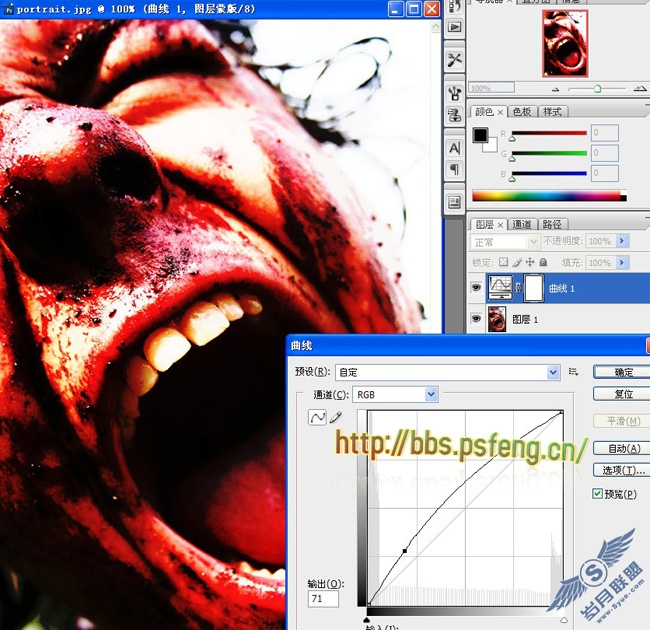The image size is (650, 630).
Task: Click the layer mask link chain icon
Action: coord(518,288)
